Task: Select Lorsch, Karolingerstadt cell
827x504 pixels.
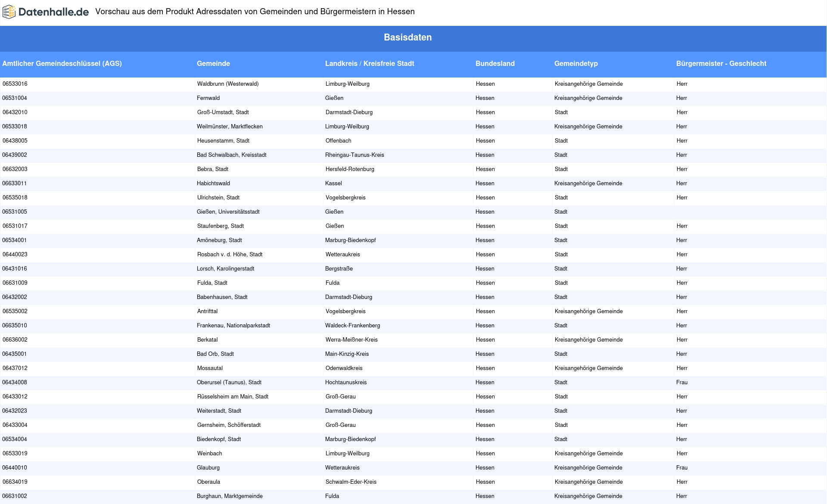Action: click(x=225, y=269)
